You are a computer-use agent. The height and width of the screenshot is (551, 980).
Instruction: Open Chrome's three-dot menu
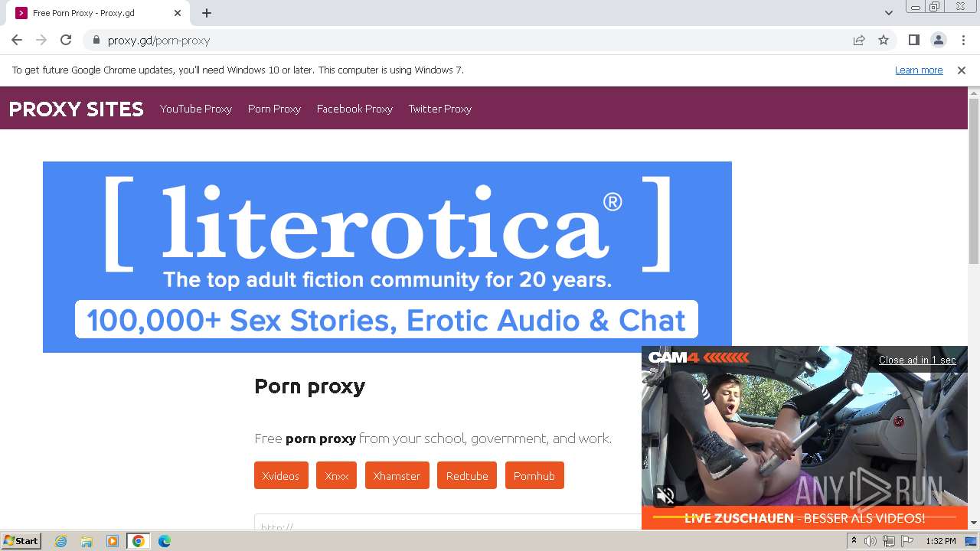pos(962,41)
